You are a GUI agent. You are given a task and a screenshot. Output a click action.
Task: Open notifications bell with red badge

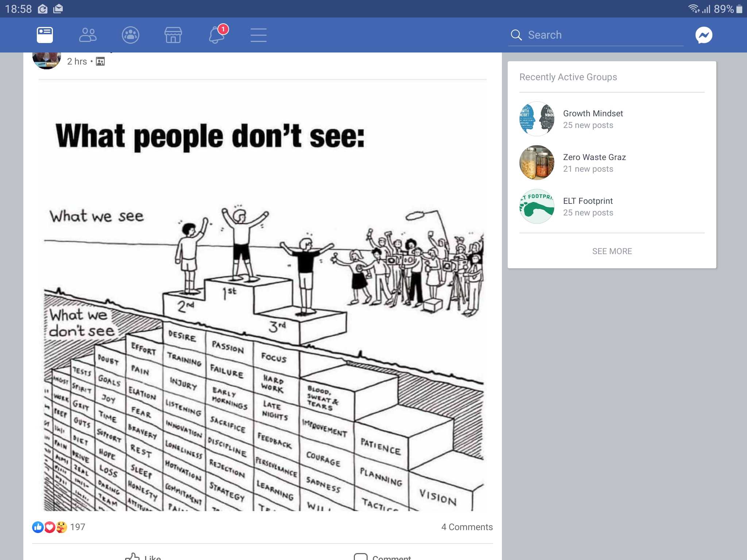pos(217,34)
